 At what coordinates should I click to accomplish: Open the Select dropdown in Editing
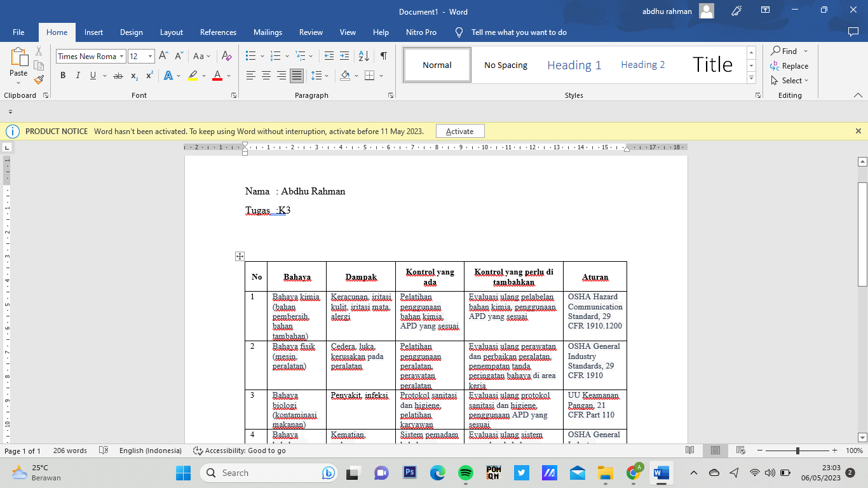(x=789, y=80)
